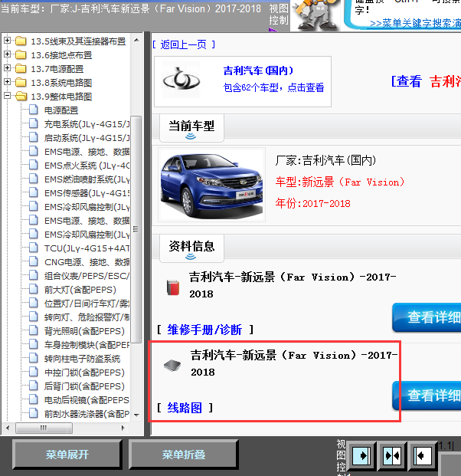The height and width of the screenshot is (476, 461).
Task: Click the 菜单关键字搜索 link at top
Action: [416, 23]
